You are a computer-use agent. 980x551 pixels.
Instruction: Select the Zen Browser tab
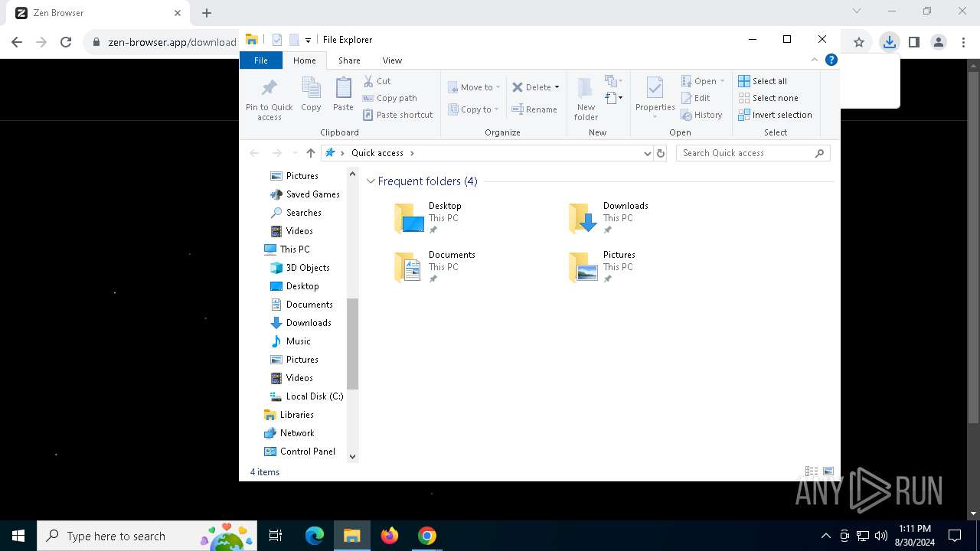pos(98,13)
